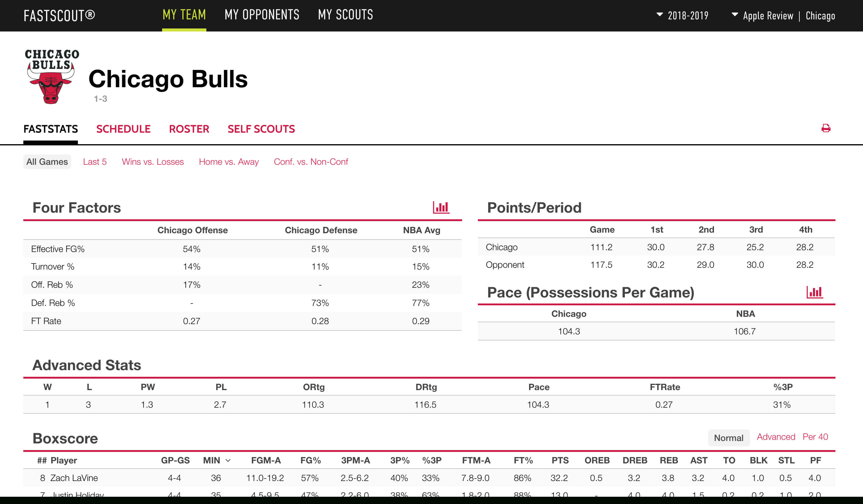
Task: Click the FASTSCOUT logo text
Action: [x=61, y=15]
